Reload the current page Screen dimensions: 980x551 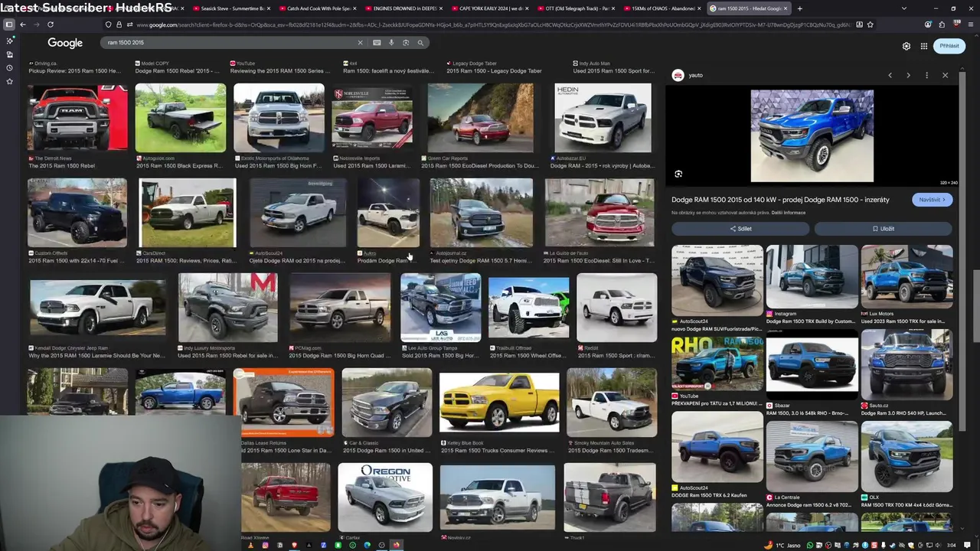51,24
